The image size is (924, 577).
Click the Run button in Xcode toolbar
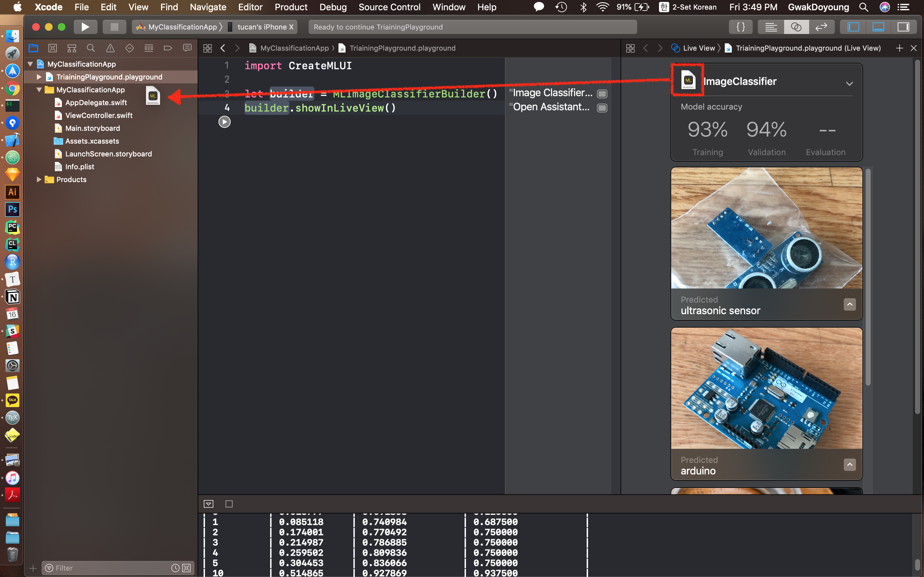point(85,27)
